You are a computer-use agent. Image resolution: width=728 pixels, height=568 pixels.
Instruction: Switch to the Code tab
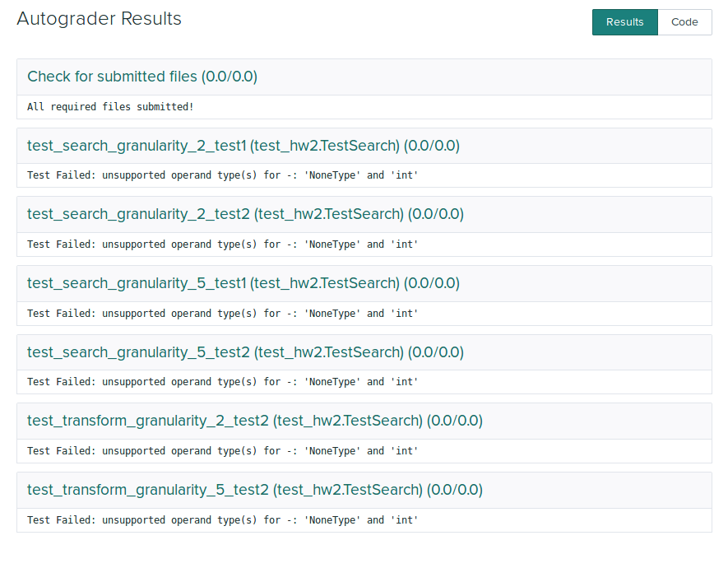684,22
